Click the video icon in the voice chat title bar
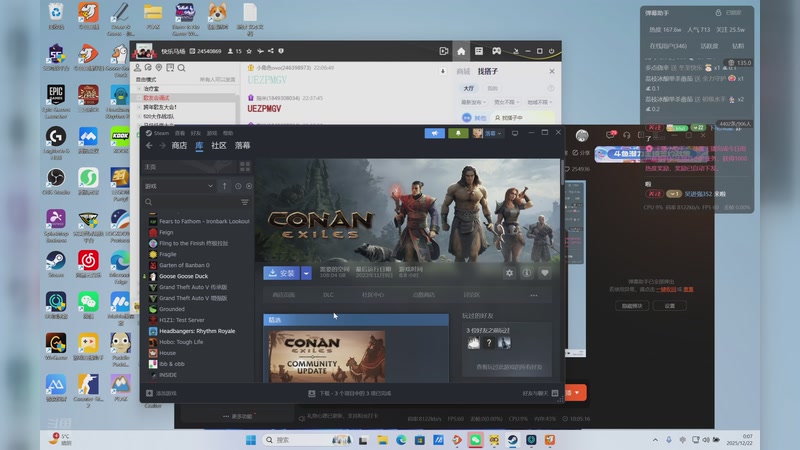The image size is (800, 450). pyautogui.click(x=444, y=51)
